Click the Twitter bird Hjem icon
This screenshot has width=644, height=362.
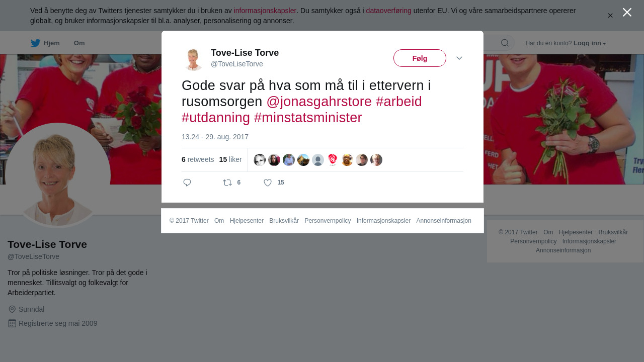(35, 43)
